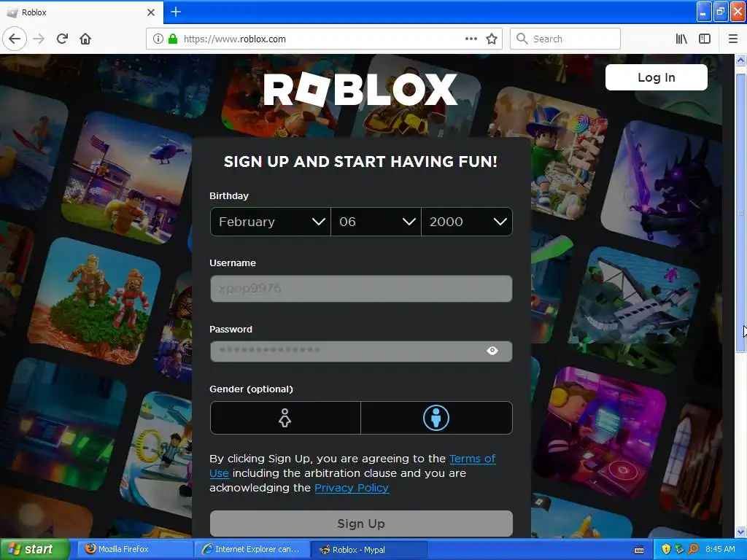Image resolution: width=747 pixels, height=560 pixels.
Task: Click the green padlock security icon
Action: tap(172, 39)
